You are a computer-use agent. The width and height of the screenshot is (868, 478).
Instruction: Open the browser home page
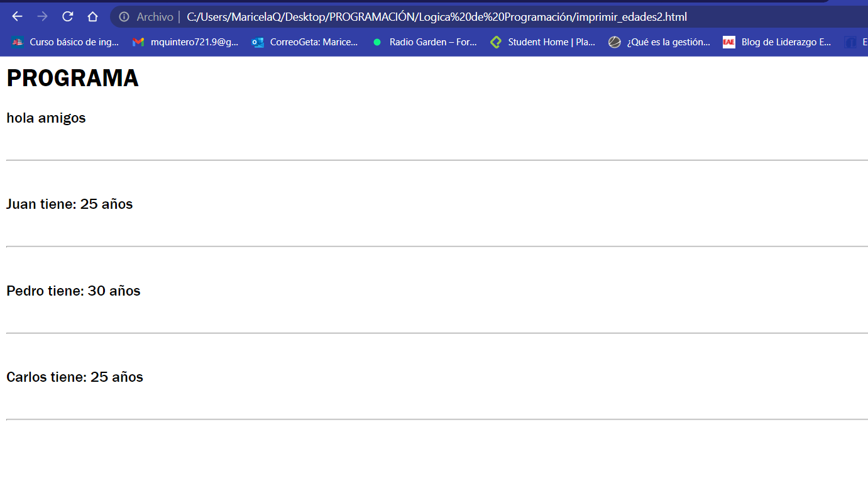tap(92, 16)
